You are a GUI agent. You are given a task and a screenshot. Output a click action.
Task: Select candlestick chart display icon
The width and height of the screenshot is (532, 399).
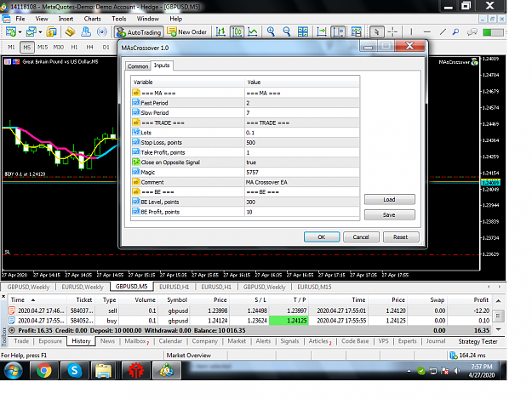[237, 31]
